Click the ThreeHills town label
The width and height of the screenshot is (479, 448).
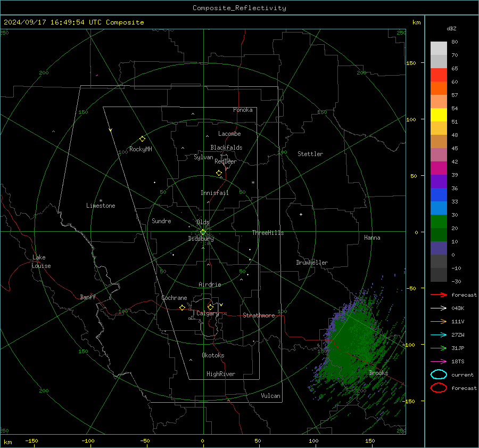[x=268, y=233]
